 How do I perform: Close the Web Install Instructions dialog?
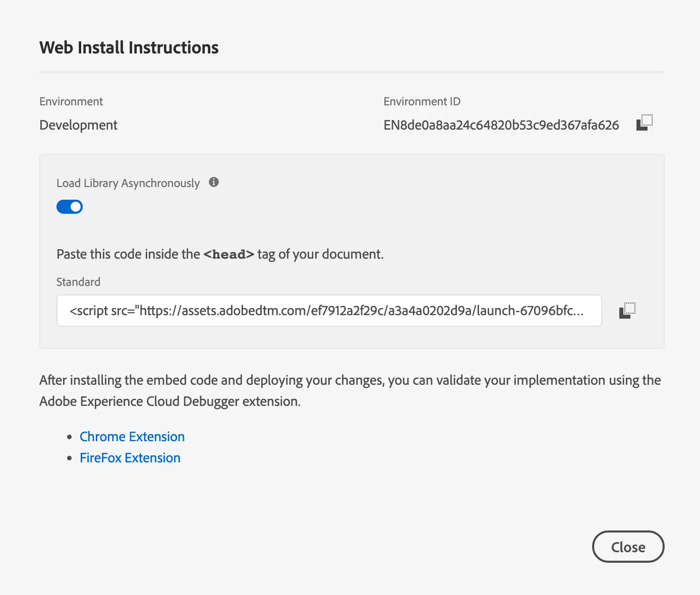[x=628, y=547]
